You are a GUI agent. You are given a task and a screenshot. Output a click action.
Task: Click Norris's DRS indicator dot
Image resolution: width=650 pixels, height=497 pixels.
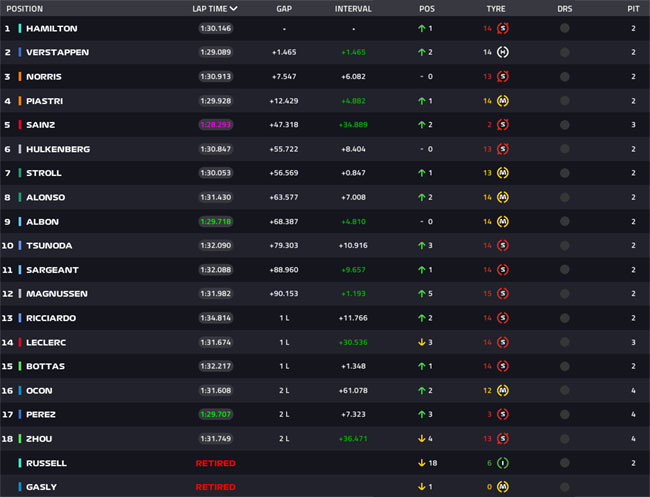pos(565,76)
